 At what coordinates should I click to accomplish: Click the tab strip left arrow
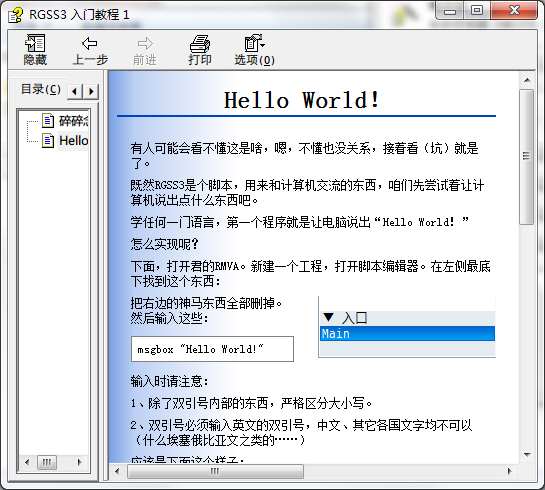pyautogui.click(x=74, y=91)
